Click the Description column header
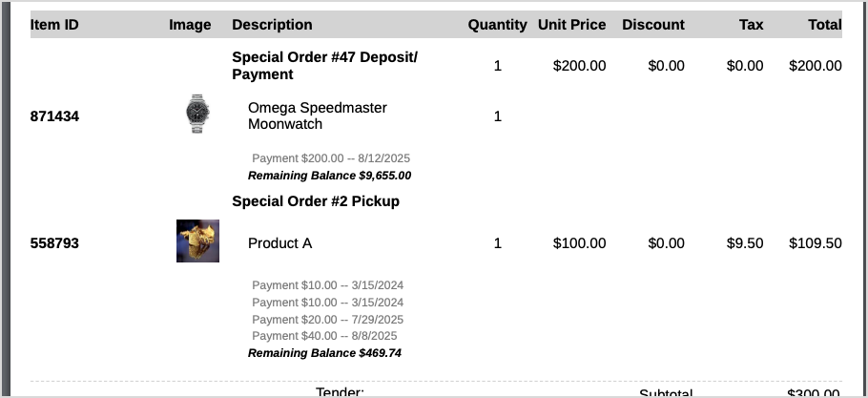This screenshot has width=868, height=398. [272, 25]
